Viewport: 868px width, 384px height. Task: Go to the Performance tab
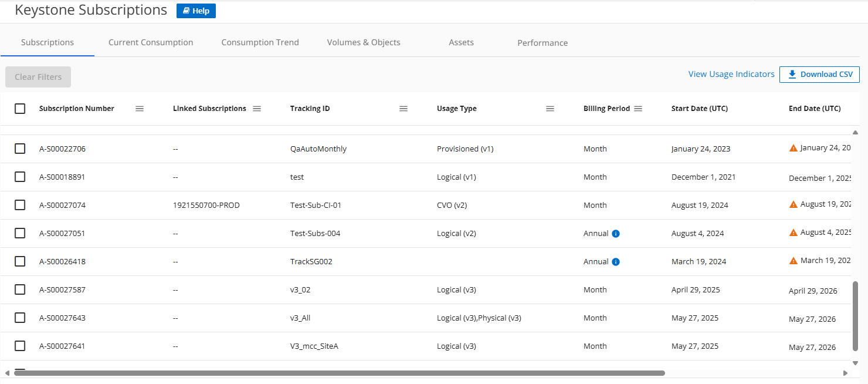[x=542, y=43]
